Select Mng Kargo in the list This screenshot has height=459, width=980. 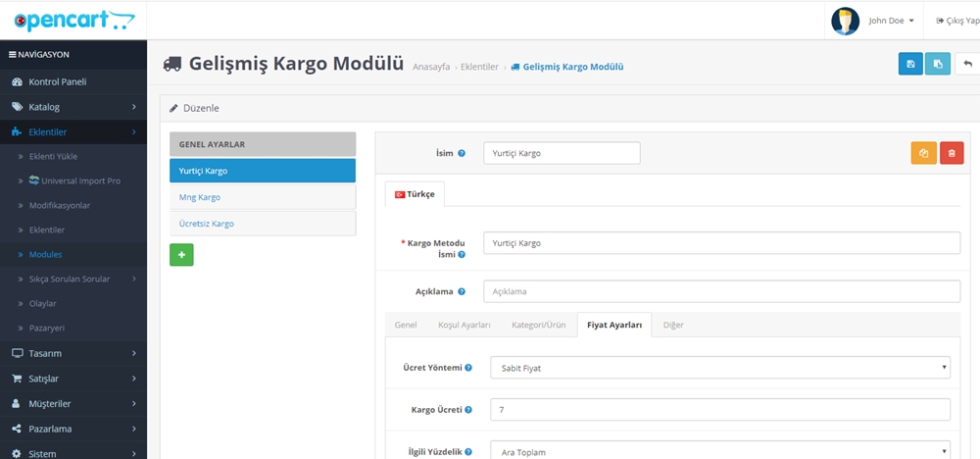pyautogui.click(x=262, y=197)
